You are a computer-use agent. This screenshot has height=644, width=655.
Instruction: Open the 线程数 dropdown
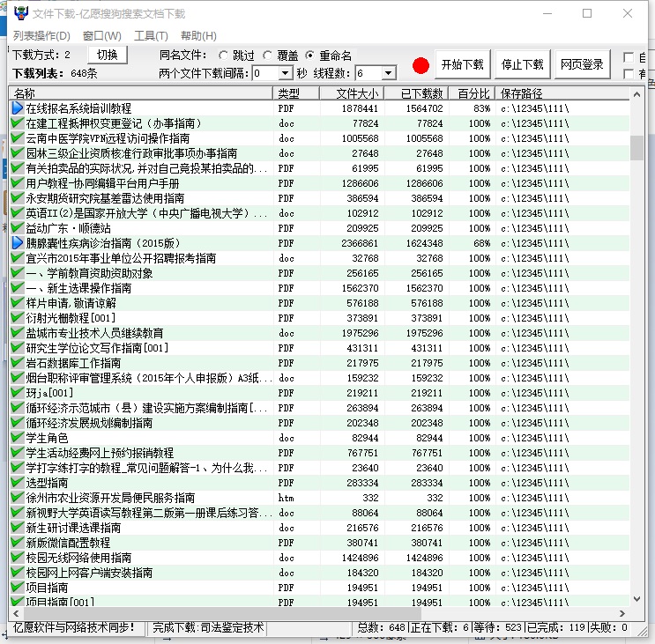click(388, 73)
